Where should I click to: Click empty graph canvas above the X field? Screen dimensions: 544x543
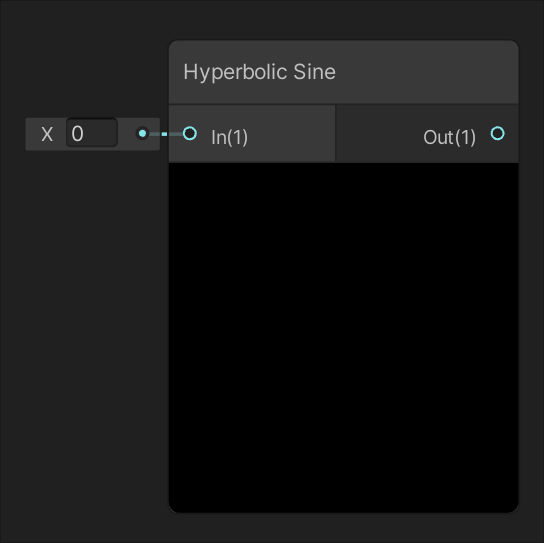(x=83, y=59)
